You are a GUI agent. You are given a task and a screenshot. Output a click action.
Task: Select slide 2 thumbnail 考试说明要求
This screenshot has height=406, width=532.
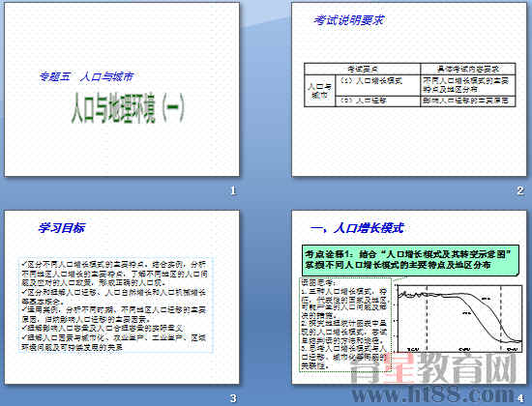(x=409, y=90)
